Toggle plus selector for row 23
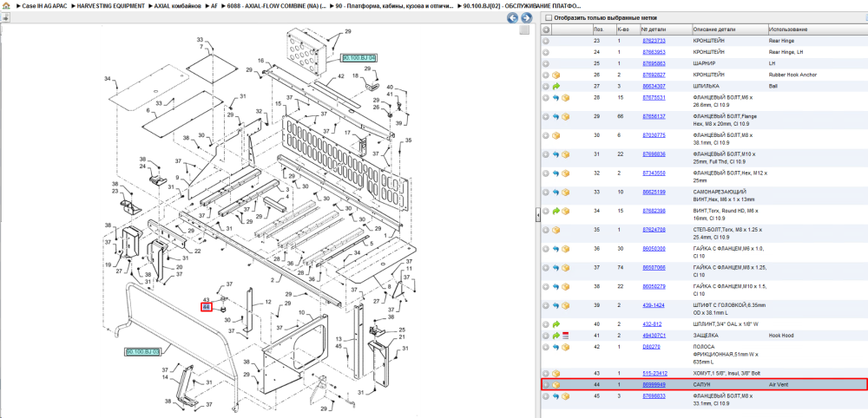 (x=546, y=41)
